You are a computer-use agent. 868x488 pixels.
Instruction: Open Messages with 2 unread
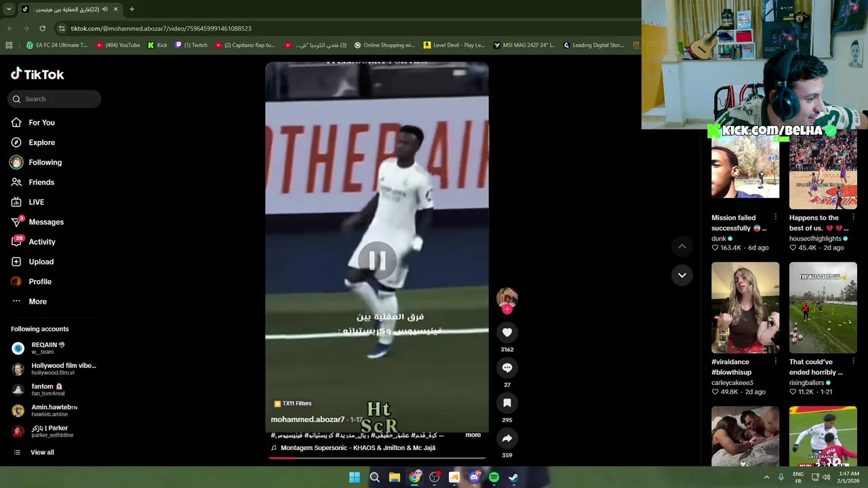[x=46, y=222]
